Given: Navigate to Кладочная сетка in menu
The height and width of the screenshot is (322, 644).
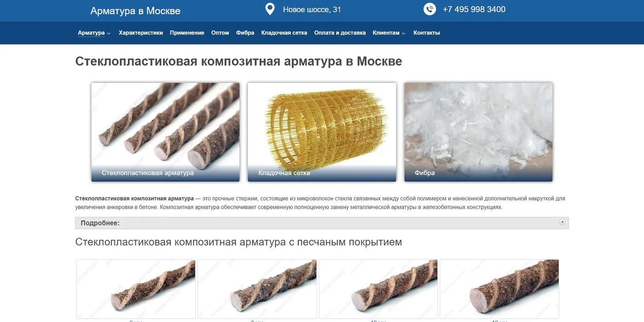Looking at the screenshot, I should (284, 33).
